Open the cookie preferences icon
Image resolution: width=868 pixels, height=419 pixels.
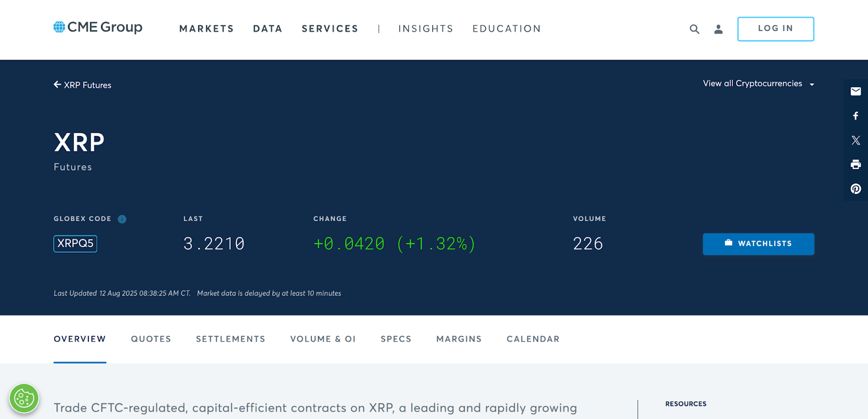click(x=24, y=398)
